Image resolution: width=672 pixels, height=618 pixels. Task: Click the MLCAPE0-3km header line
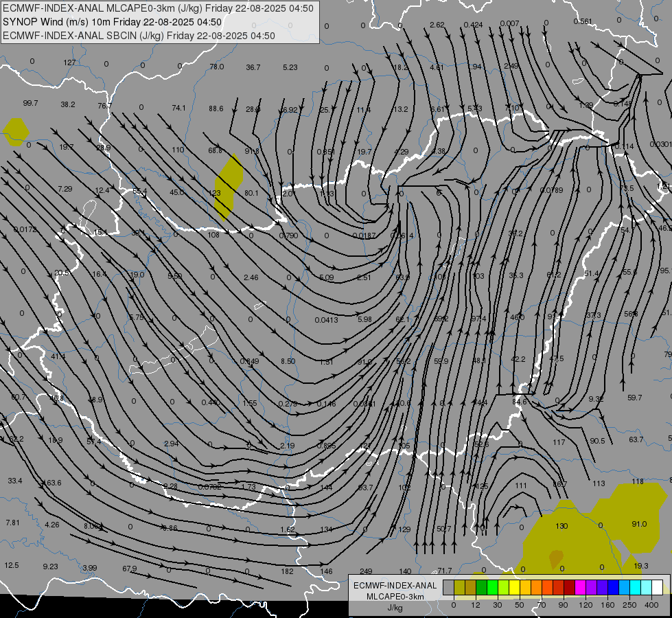coord(158,8)
